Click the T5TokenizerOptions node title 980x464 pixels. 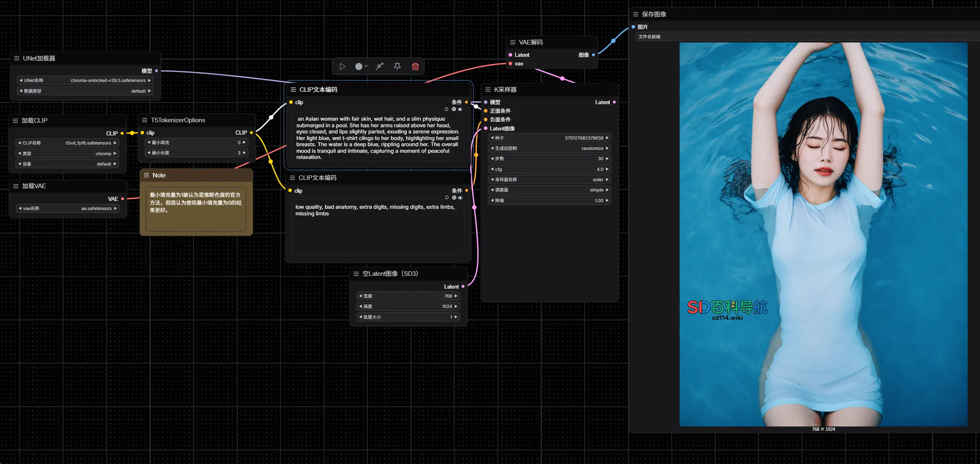point(178,120)
